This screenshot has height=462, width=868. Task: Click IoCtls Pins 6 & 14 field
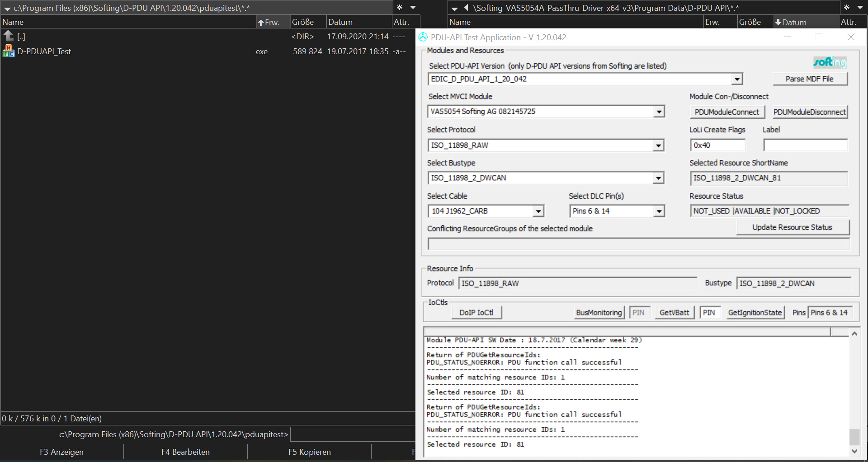point(830,313)
